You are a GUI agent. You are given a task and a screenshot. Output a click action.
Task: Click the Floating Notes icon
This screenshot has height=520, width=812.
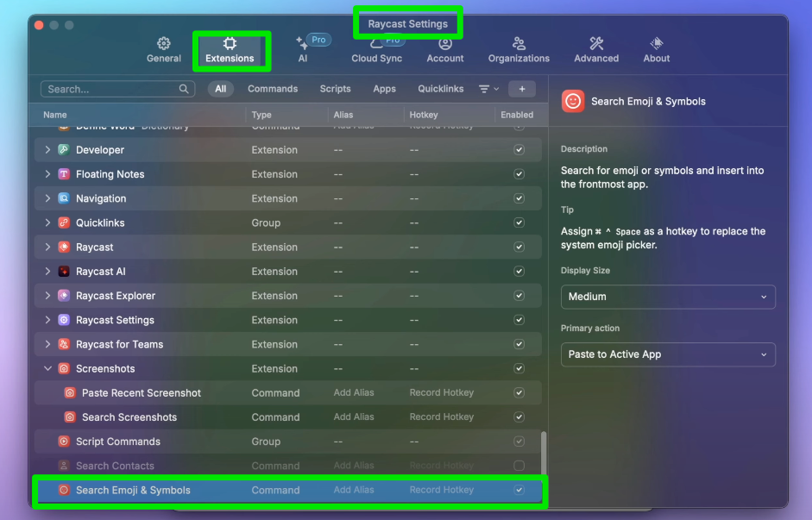tap(64, 174)
